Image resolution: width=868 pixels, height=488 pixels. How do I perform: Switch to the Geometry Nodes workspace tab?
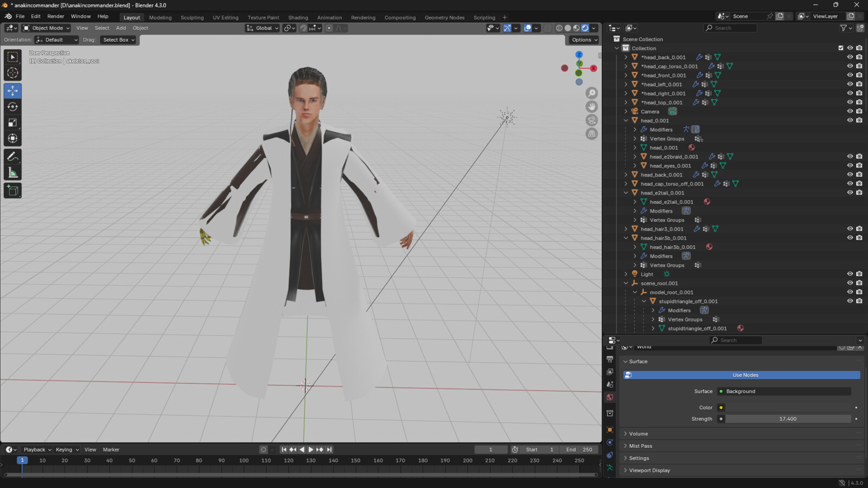pos(444,17)
